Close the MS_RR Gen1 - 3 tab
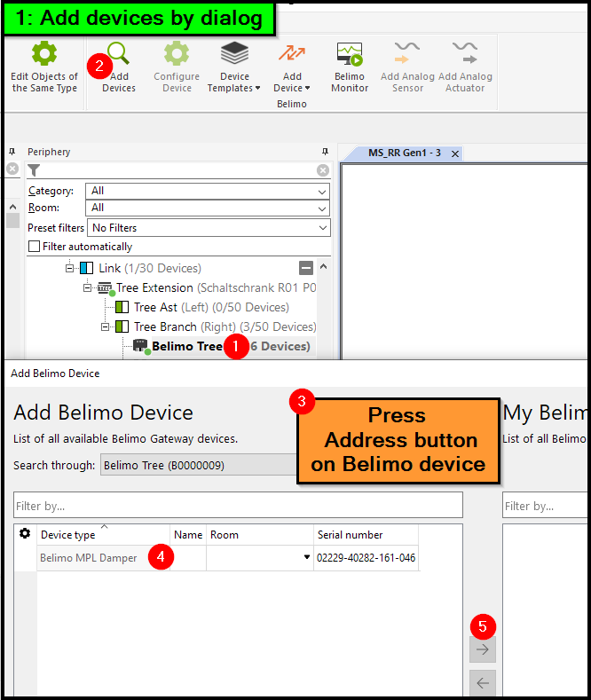591x700 pixels. [455, 154]
